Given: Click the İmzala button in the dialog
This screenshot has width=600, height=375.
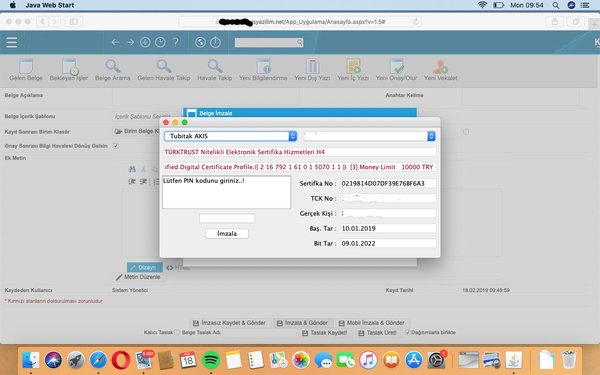Looking at the screenshot, I should coord(227,233).
